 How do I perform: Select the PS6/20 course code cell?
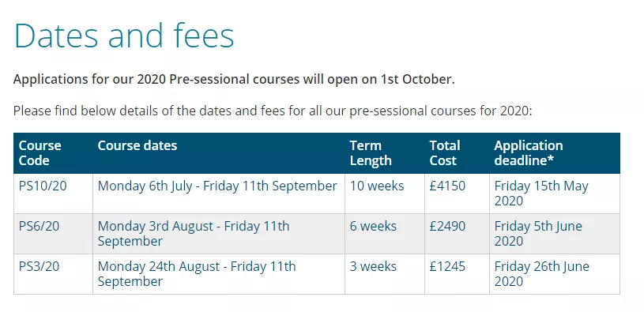(x=54, y=234)
